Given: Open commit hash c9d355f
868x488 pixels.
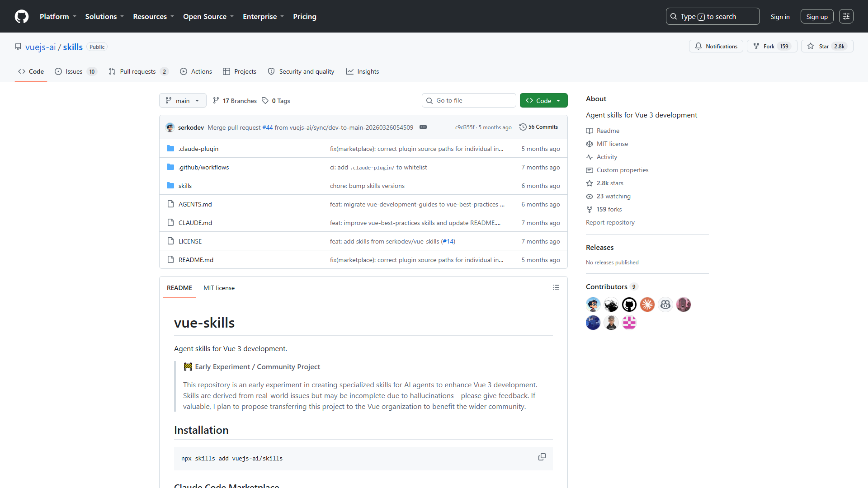Looking at the screenshot, I should point(464,127).
